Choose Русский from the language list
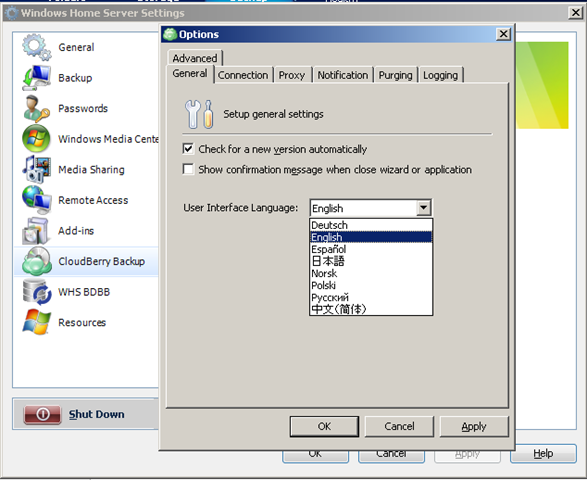587x480 pixels. click(x=371, y=297)
